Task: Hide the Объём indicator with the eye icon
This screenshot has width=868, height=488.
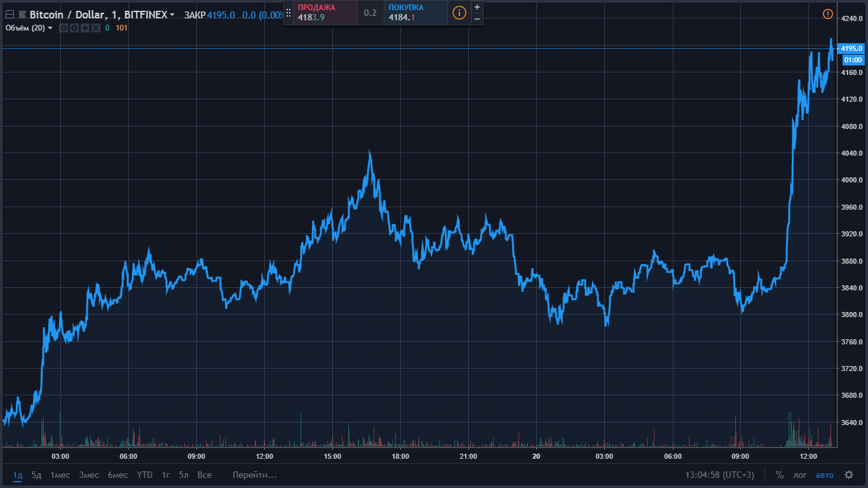Action: [x=64, y=28]
